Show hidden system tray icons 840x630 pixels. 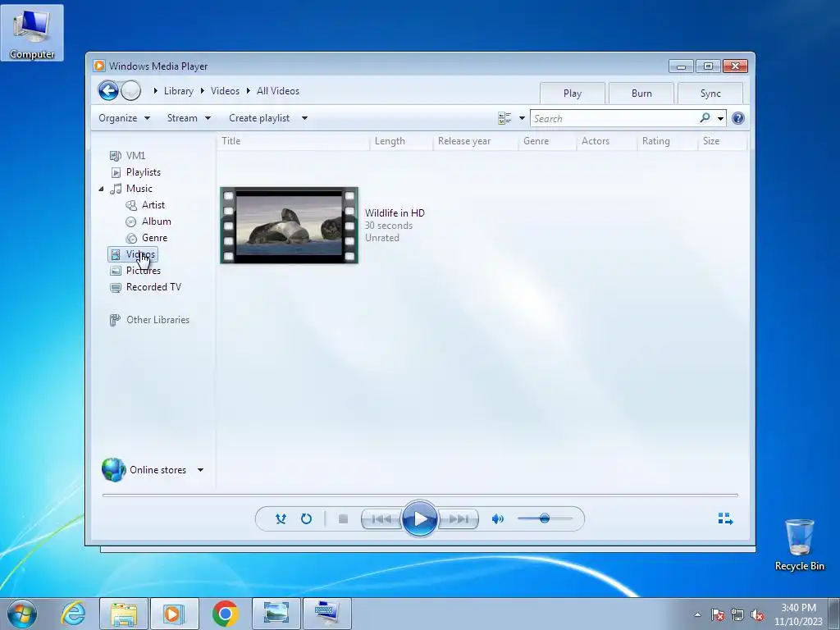(x=697, y=614)
